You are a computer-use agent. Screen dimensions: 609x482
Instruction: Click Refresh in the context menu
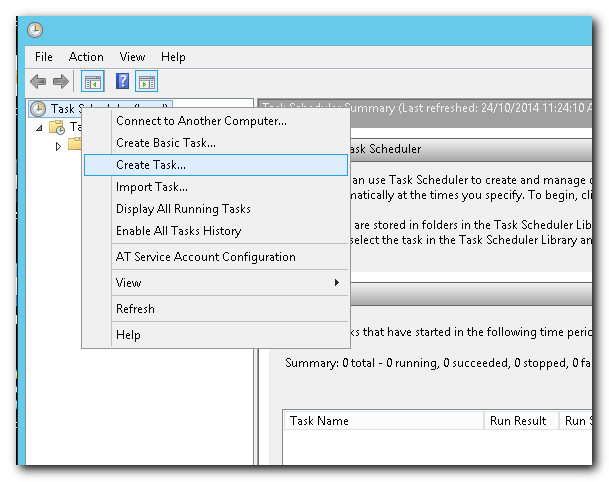click(x=216, y=309)
